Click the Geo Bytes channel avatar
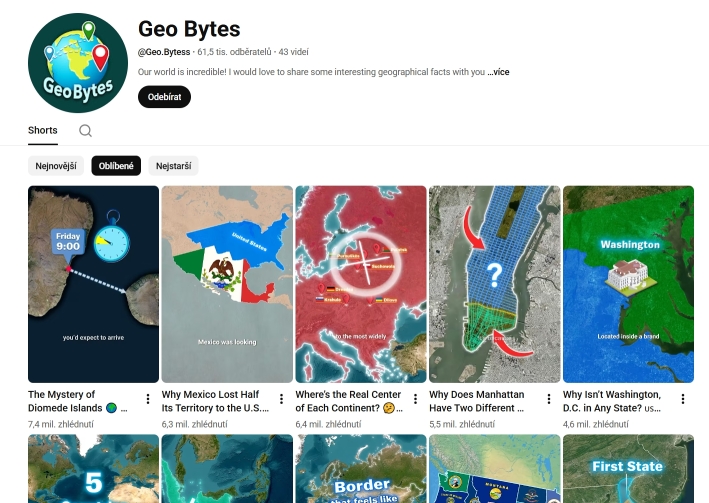The width and height of the screenshot is (709, 503). 78,63
